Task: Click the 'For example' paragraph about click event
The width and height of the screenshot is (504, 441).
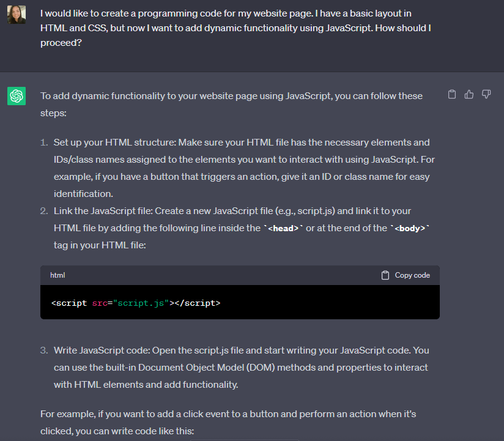Action: click(228, 423)
